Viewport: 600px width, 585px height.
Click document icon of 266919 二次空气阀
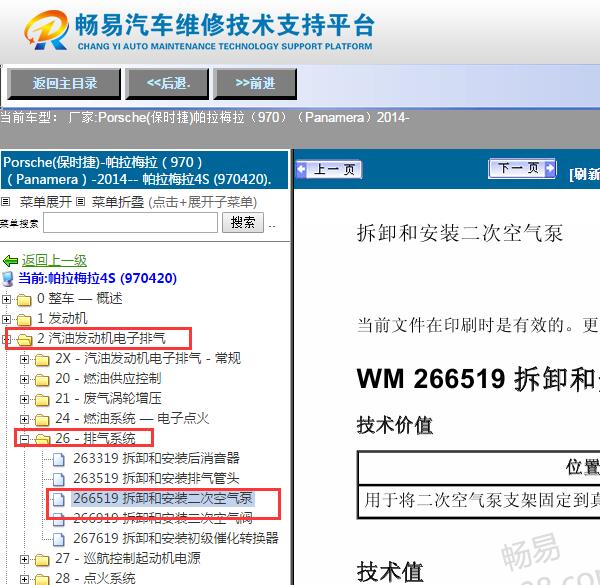coord(59,519)
